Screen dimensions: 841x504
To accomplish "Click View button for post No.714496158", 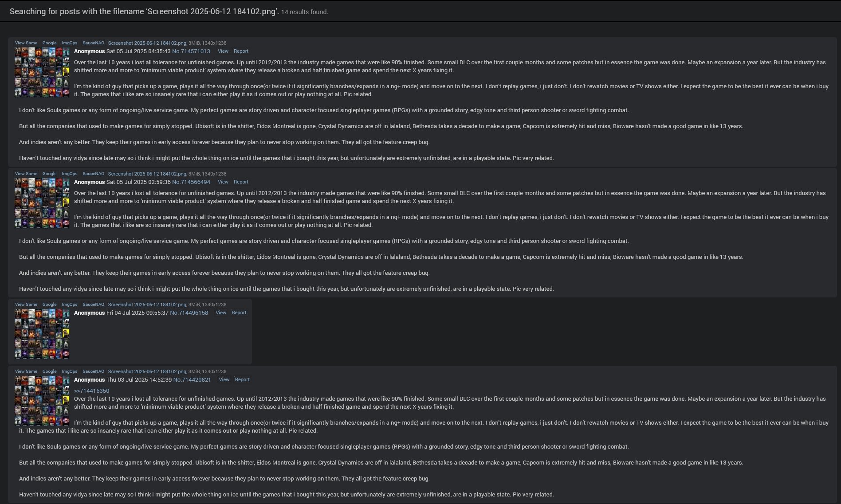I will point(221,313).
